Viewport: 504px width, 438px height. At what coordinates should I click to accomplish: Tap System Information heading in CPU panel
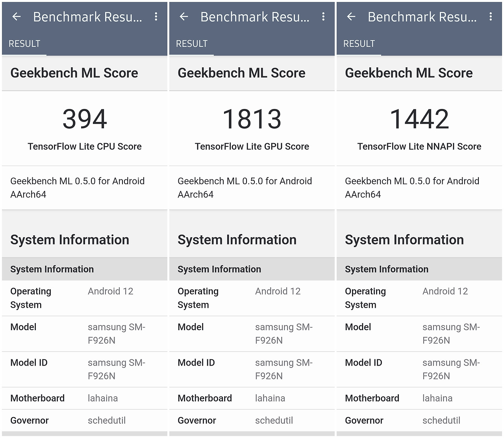(70, 240)
